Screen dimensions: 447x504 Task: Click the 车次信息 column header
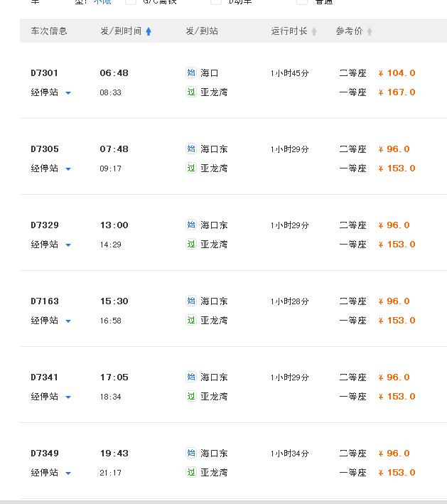[x=49, y=31]
